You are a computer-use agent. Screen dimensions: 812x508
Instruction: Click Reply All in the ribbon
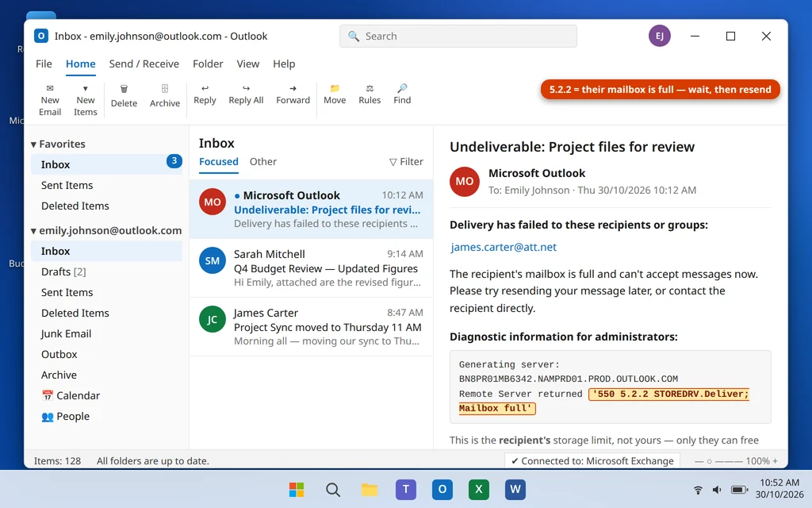tap(246, 95)
